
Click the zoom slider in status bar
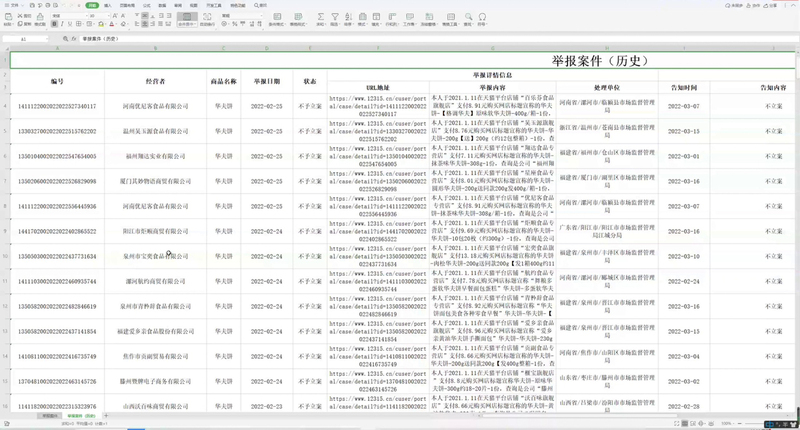coord(753,423)
